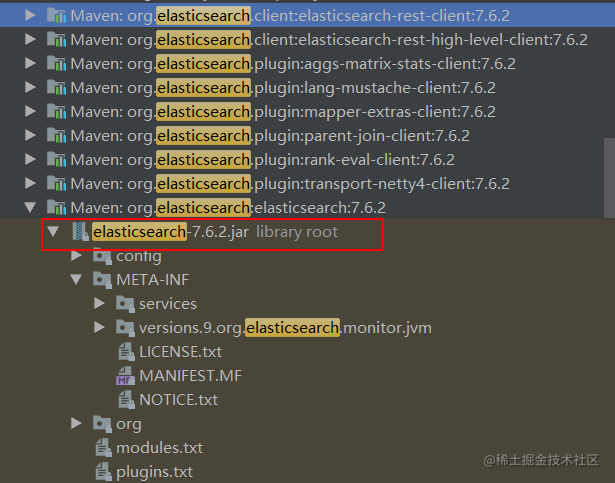Click library icon of elasticsearch-rest-high-level-client
Viewport: 615px width, 483px height.
[x=56, y=39]
